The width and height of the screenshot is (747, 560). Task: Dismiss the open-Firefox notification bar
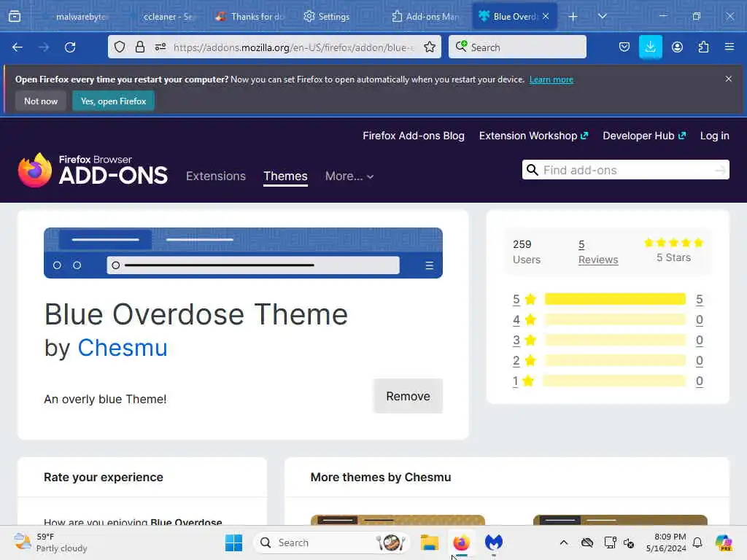coord(729,79)
